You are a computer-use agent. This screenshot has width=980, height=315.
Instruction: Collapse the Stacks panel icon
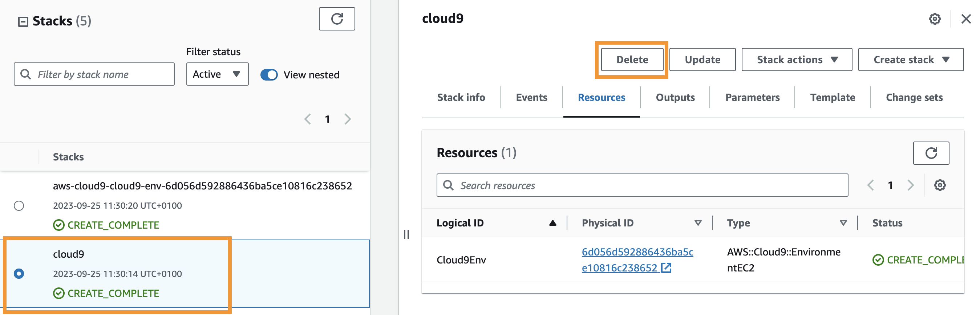pos(23,22)
